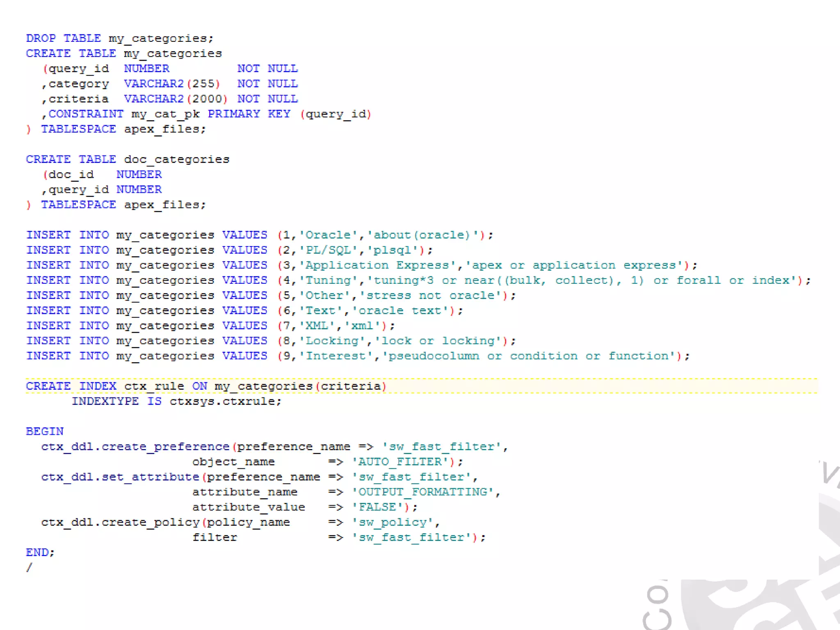
Task: Click the CREATE TABLE my_categories statement
Action: click(123, 53)
